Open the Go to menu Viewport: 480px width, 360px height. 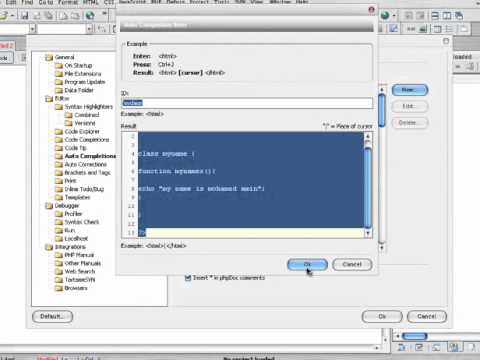[x=46, y=2]
